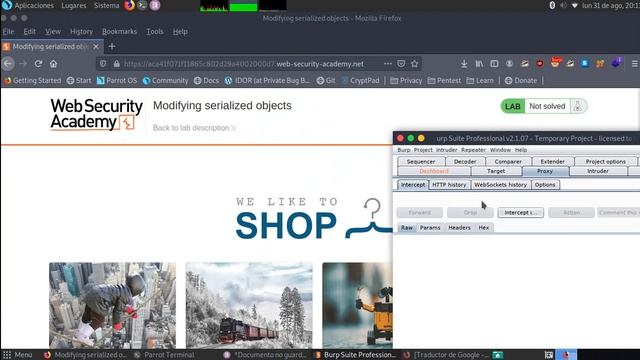
Task: Click the Back to lab description link
Action: point(194,128)
